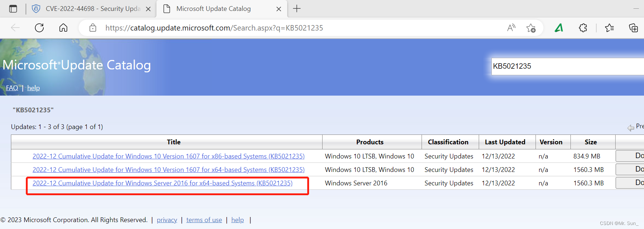Viewport: 644px width, 229px height.
Task: Close the CVE-2022-44698 tab
Action: coord(148,9)
